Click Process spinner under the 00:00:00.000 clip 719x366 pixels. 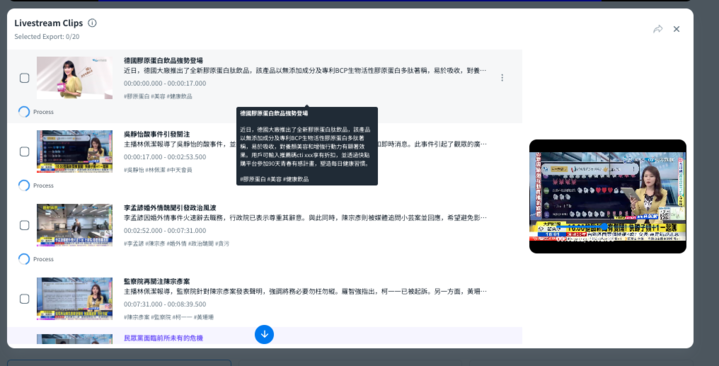(24, 112)
